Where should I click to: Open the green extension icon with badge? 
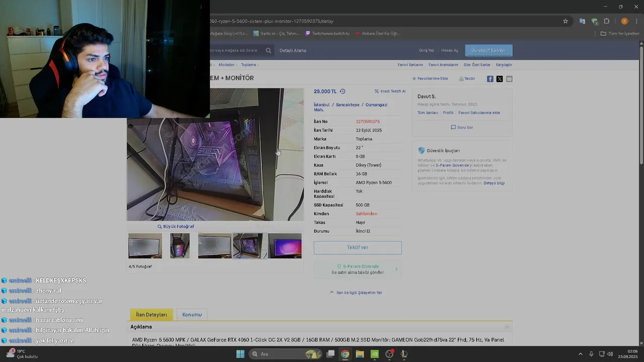(594, 21)
